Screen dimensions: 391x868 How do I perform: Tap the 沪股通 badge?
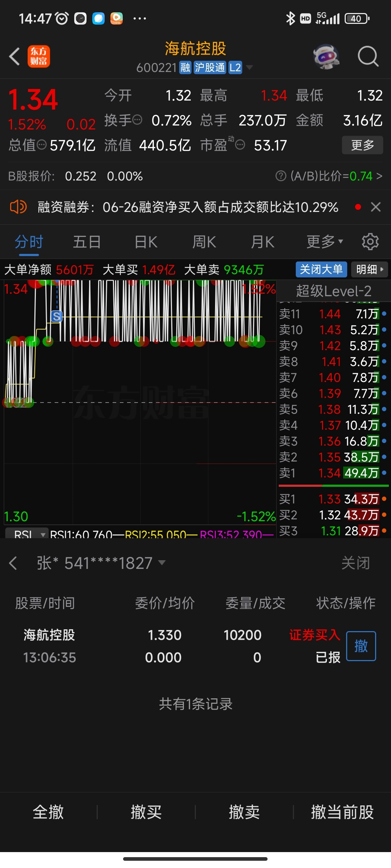210,67
